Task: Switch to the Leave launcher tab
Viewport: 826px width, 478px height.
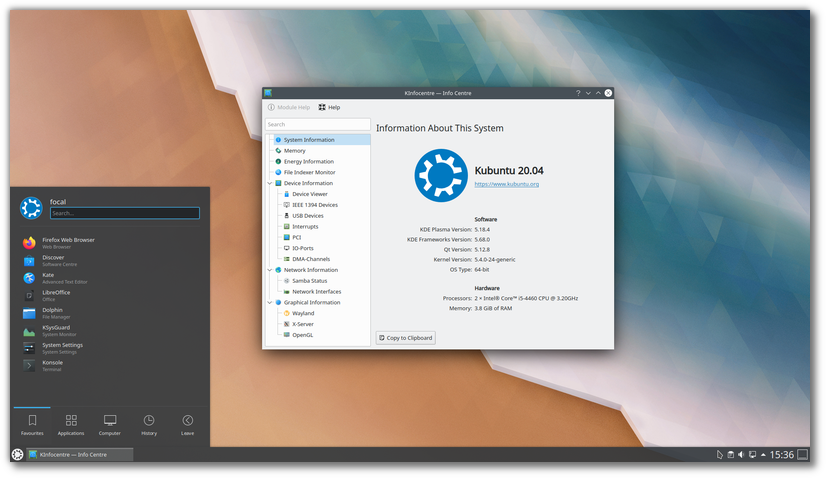Action: (x=188, y=425)
